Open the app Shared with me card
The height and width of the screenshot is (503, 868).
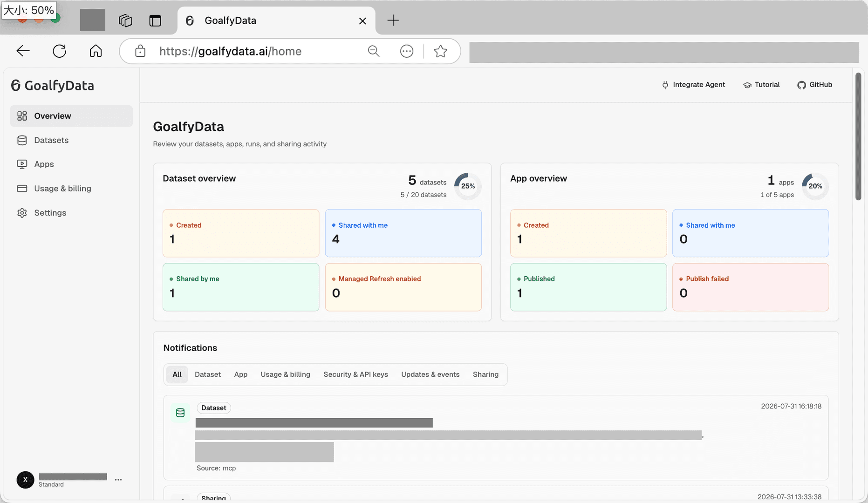[751, 233]
